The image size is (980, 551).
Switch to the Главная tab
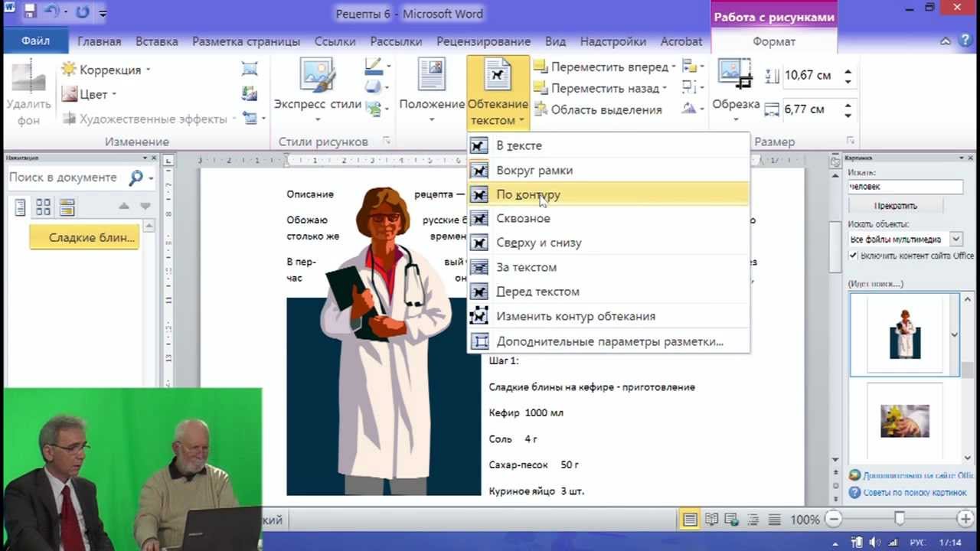[100, 41]
